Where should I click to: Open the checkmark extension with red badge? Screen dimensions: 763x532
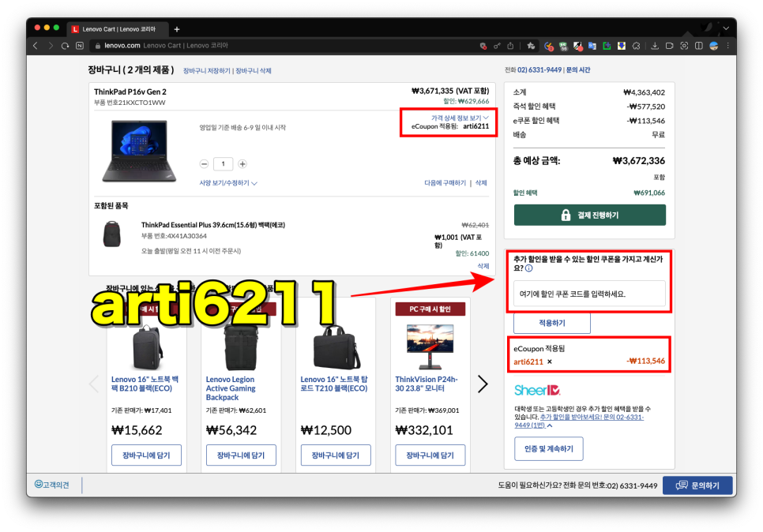(x=549, y=47)
